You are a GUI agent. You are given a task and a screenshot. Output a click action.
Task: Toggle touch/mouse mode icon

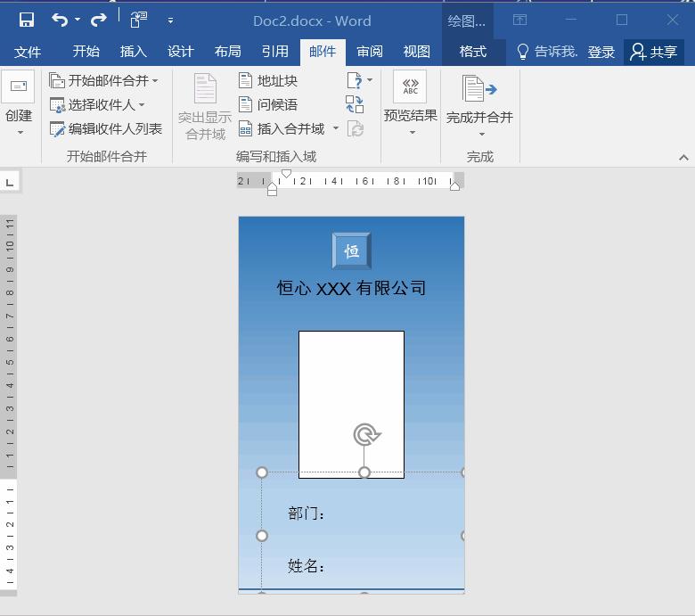(139, 20)
